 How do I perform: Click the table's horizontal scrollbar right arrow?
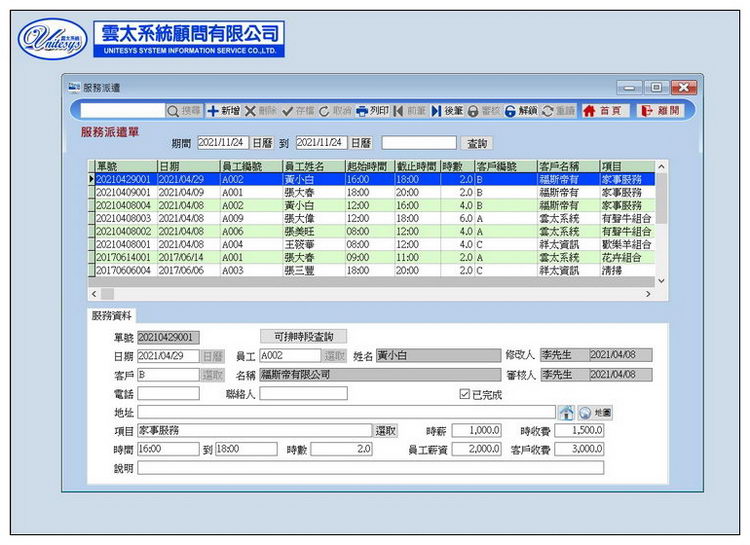tap(648, 294)
